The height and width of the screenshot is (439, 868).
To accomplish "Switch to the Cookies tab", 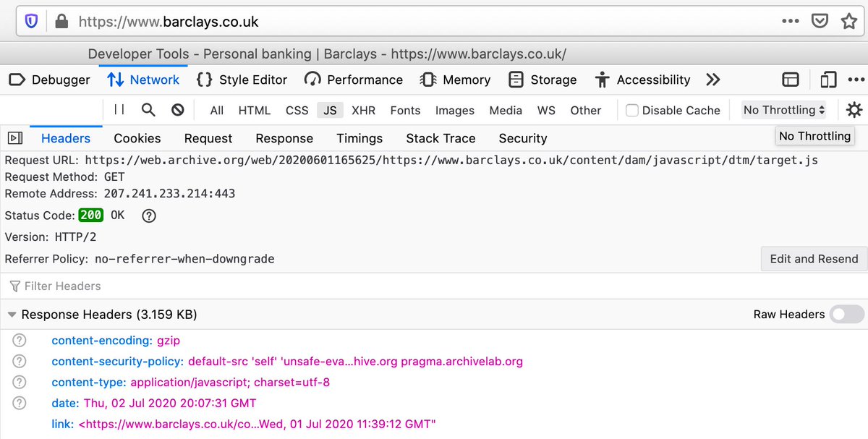I will (137, 138).
